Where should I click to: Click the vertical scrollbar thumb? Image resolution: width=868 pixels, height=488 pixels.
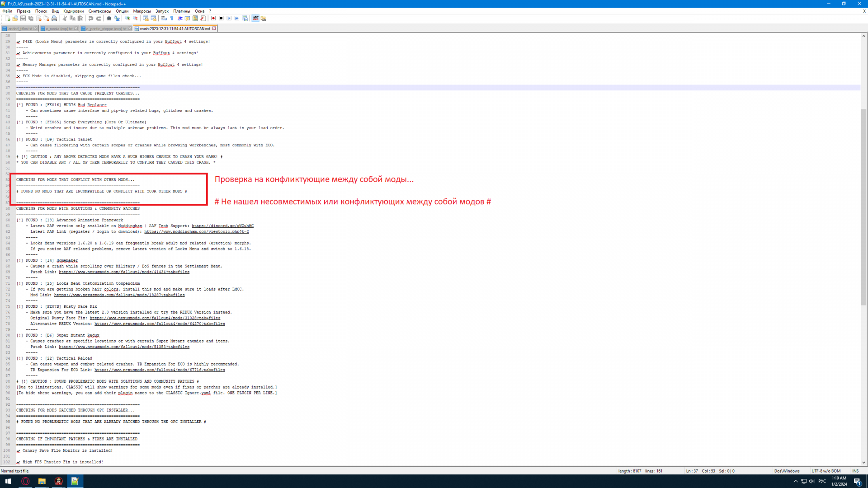pyautogui.click(x=863, y=206)
